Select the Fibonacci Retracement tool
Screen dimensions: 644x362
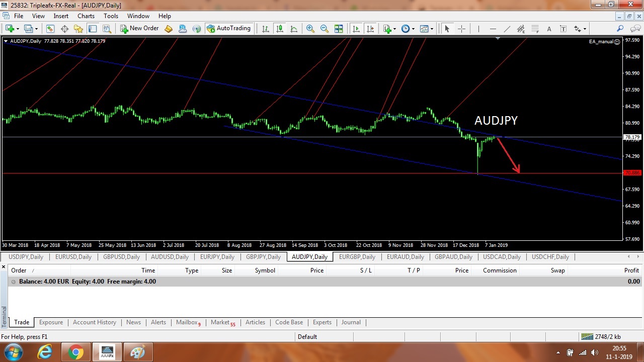pyautogui.click(x=535, y=29)
